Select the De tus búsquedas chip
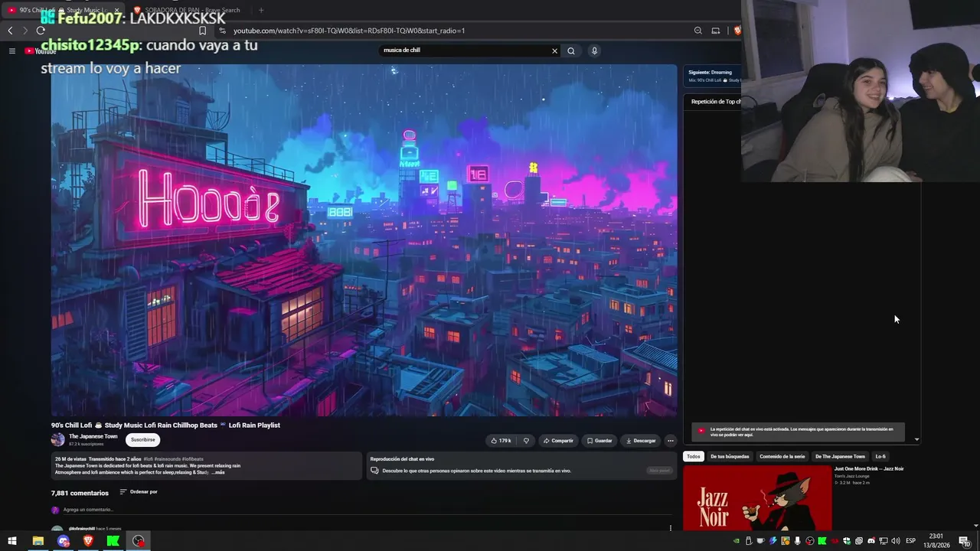This screenshot has width=980, height=551. coord(730,456)
